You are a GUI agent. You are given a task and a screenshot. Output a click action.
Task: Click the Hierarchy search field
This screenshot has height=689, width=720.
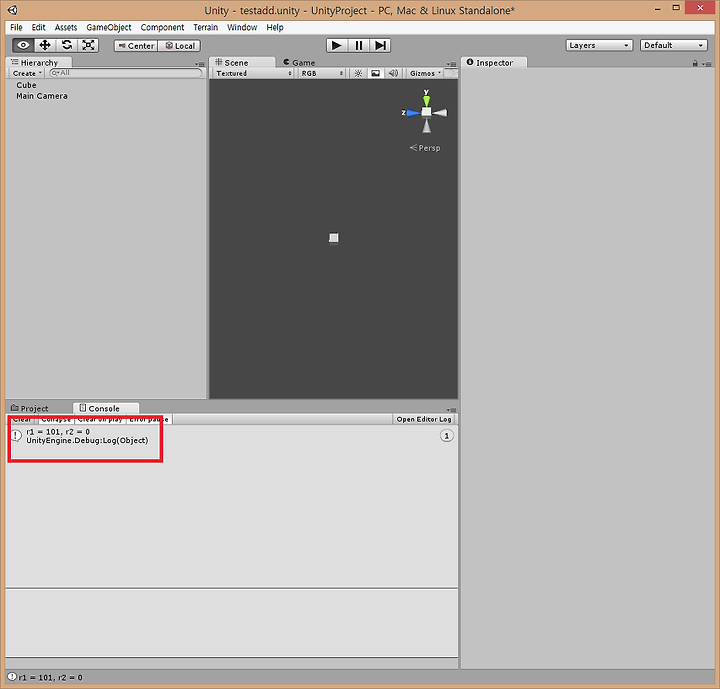tap(125, 73)
